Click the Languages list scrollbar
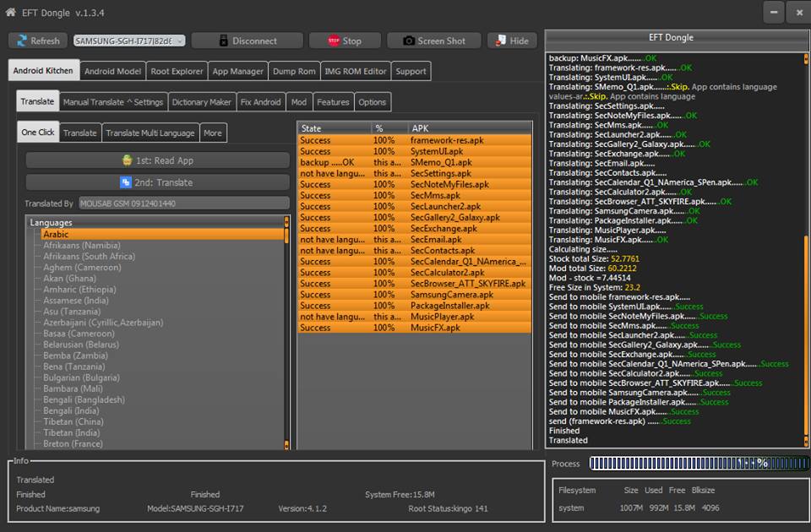Image resolution: width=811 pixels, height=532 pixels. tap(286, 334)
